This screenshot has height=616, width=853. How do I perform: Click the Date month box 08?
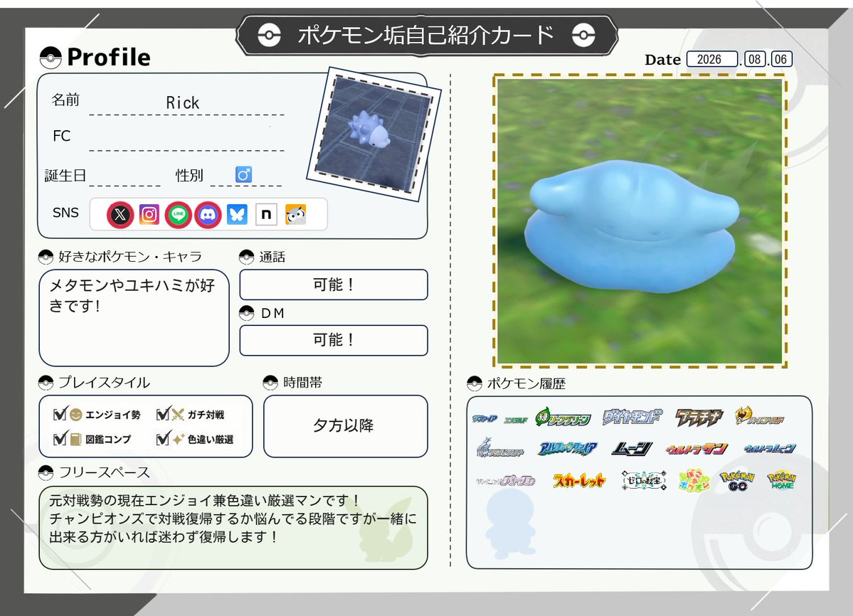(x=755, y=59)
